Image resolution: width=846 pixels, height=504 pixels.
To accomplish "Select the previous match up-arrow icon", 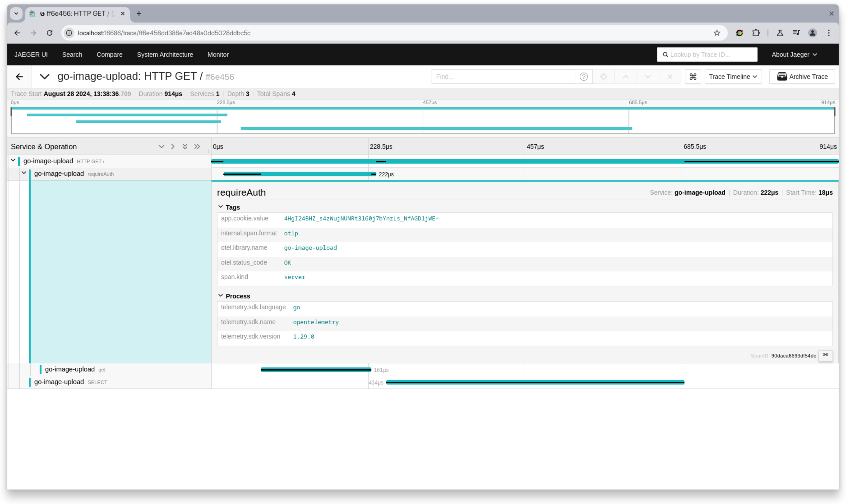I will (625, 76).
